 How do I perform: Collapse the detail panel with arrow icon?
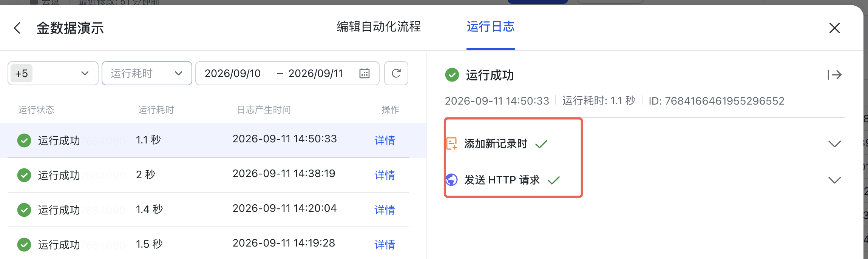(834, 75)
